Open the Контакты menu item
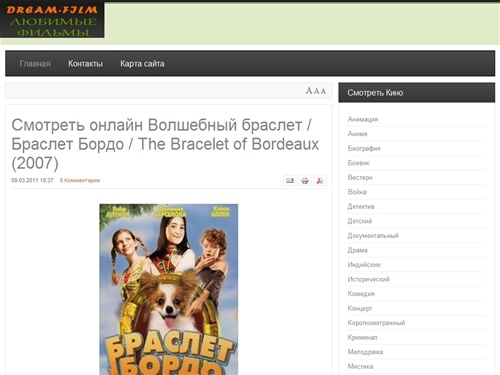The height and width of the screenshot is (375, 500). click(x=85, y=64)
